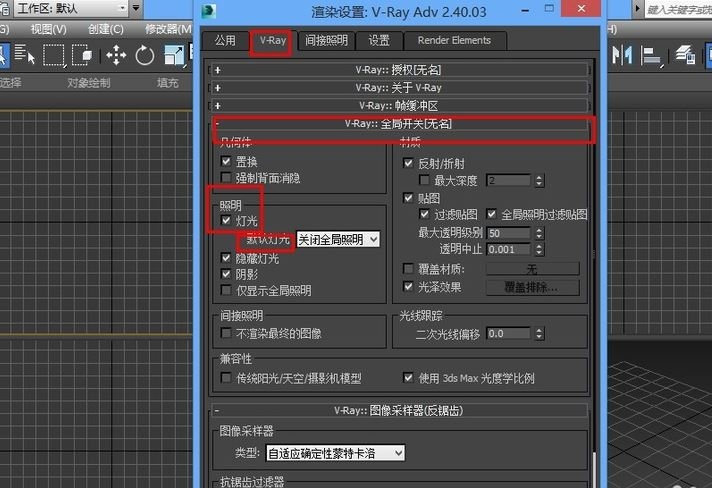Screen dimensions: 712x488
Task: Enable 强制背面消隐 checkbox
Action: coord(226,177)
